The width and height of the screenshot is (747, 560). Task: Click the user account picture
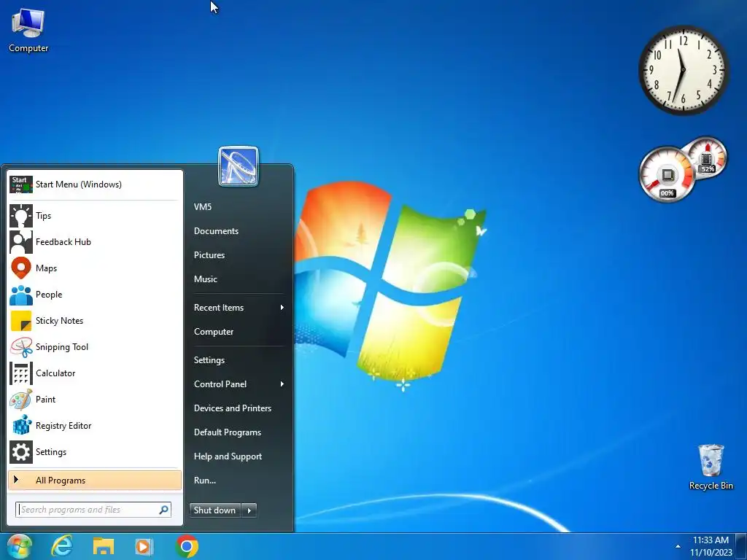(239, 166)
